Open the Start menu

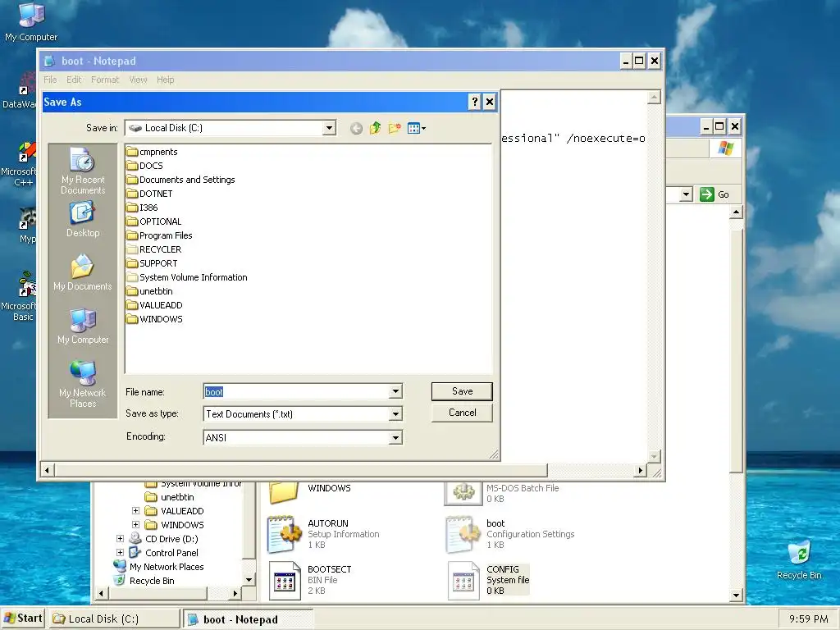[22, 619]
